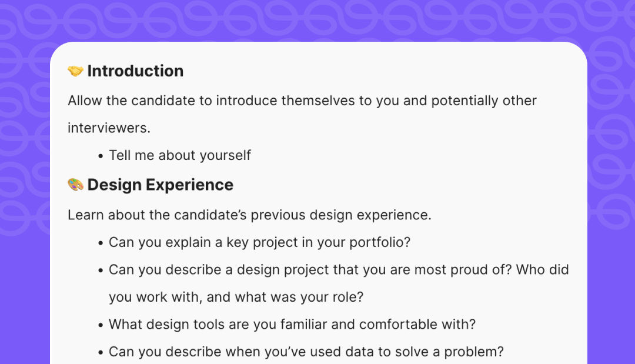The height and width of the screenshot is (364, 635).
Task: Click the bullet dot before "What design tools"
Action: click(101, 325)
